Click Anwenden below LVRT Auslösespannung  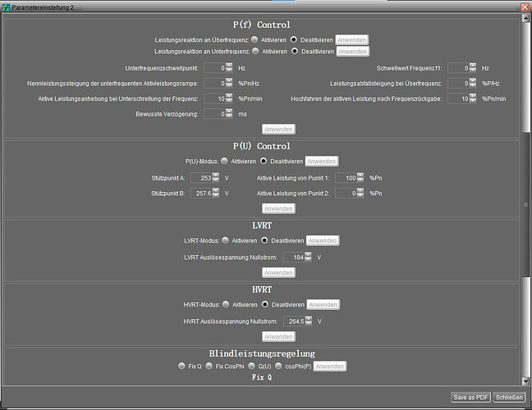278,273
